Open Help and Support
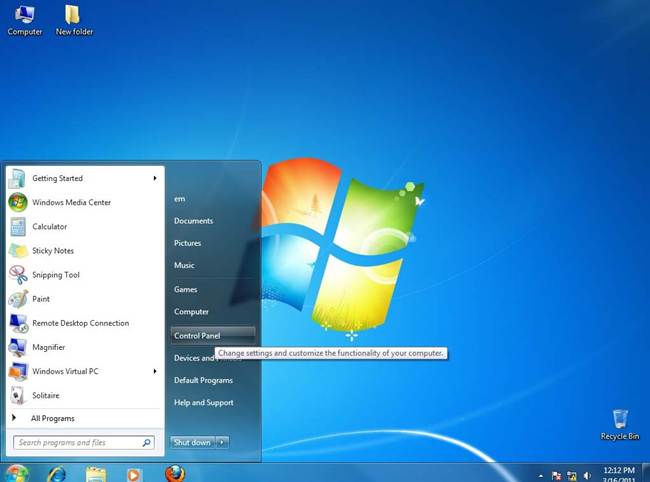This screenshot has height=482, width=650. coord(204,402)
